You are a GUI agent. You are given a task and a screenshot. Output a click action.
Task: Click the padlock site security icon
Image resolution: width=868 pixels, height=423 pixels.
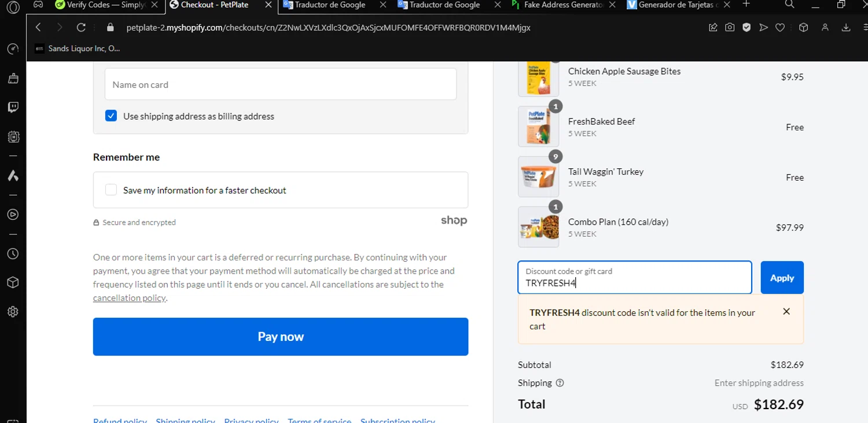[111, 28]
